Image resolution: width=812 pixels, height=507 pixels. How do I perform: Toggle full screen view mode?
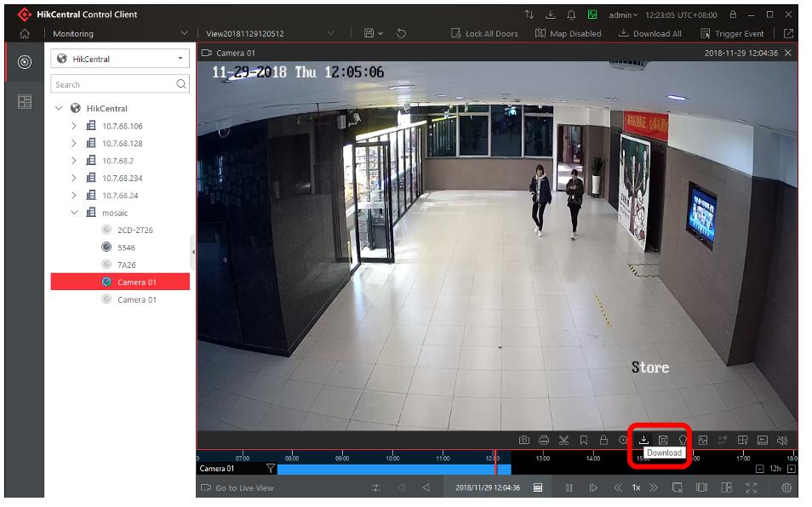pyautogui.click(x=752, y=487)
